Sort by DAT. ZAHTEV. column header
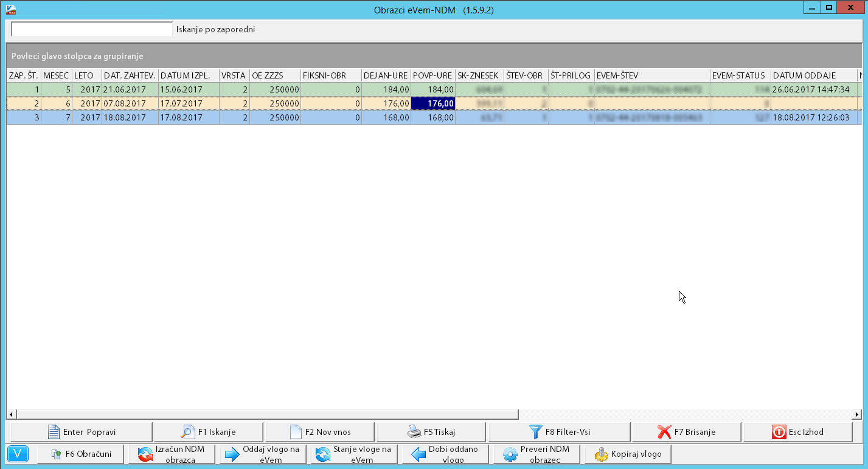Image resolution: width=868 pixels, height=469 pixels. tap(130, 75)
